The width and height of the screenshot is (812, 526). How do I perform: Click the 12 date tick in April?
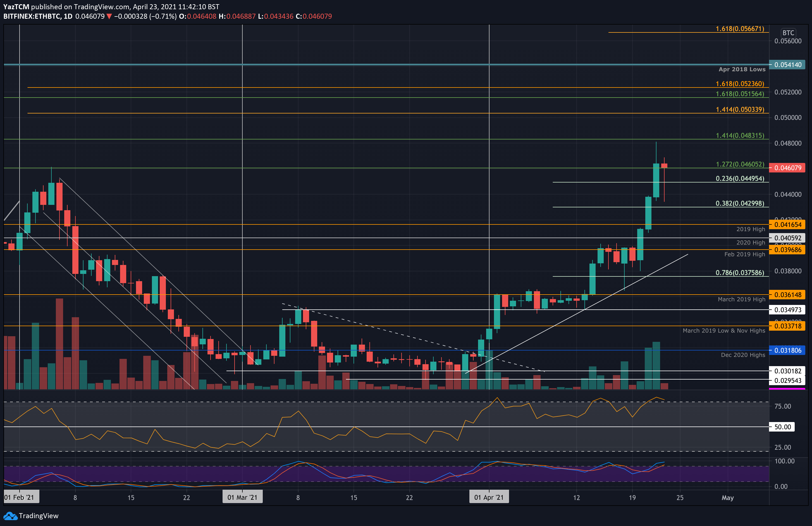tap(576, 498)
